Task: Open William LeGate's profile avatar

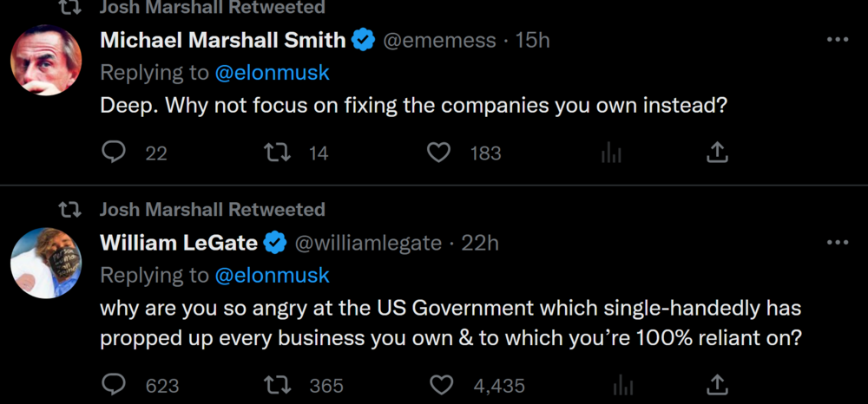Action: point(46,263)
